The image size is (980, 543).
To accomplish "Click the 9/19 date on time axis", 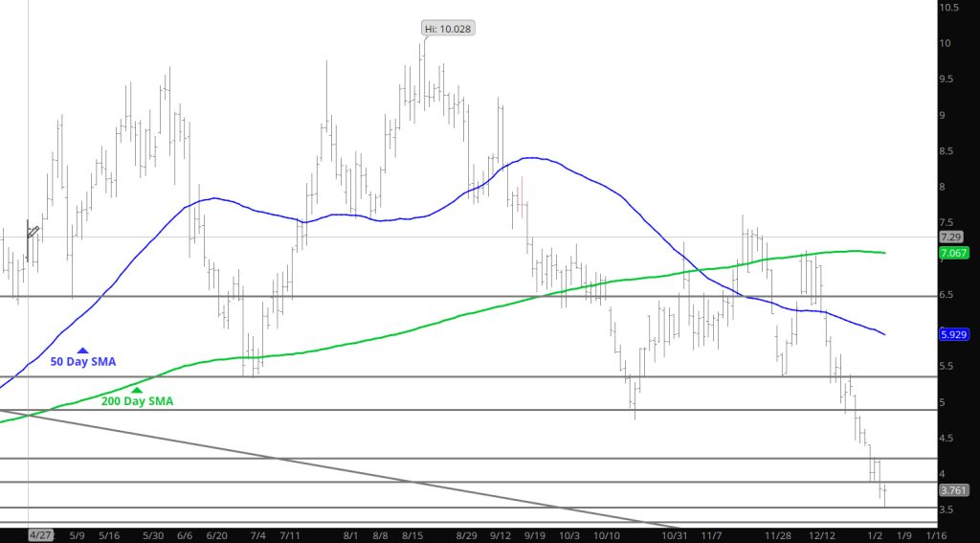I will coord(535,534).
